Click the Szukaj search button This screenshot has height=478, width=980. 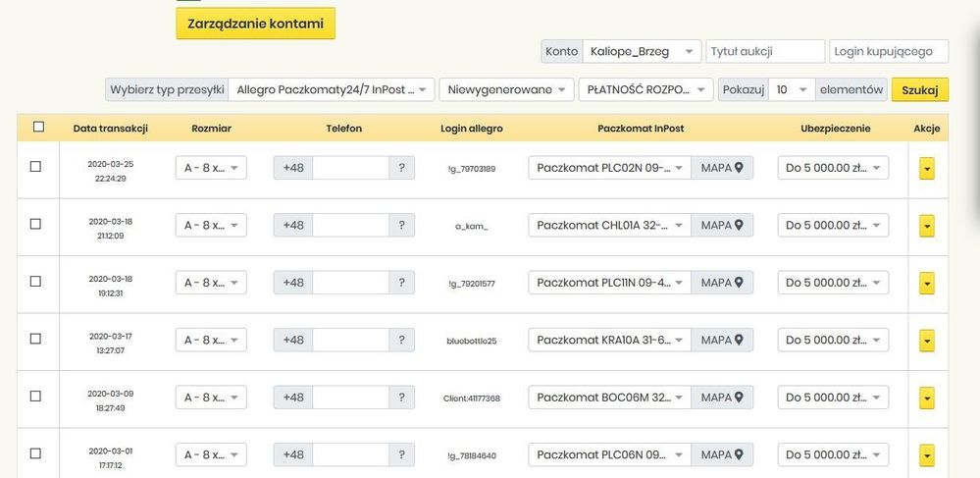[920, 89]
